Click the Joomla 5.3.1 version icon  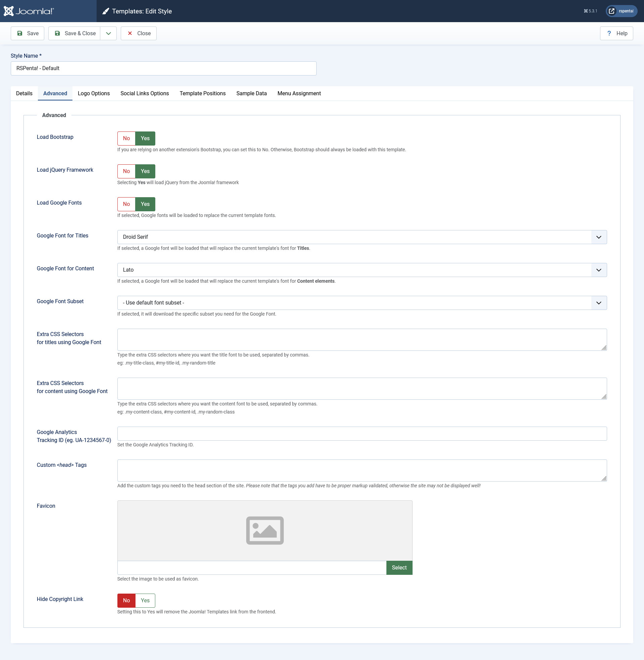coord(586,11)
